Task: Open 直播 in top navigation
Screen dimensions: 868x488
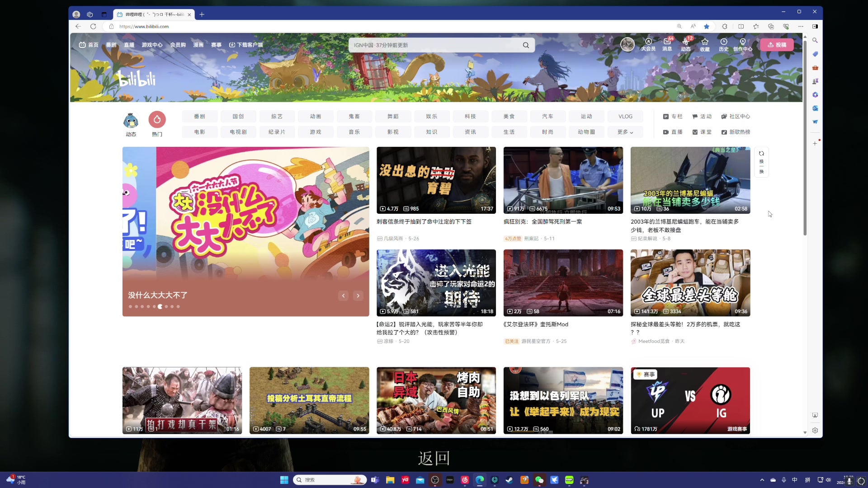Action: [129, 45]
